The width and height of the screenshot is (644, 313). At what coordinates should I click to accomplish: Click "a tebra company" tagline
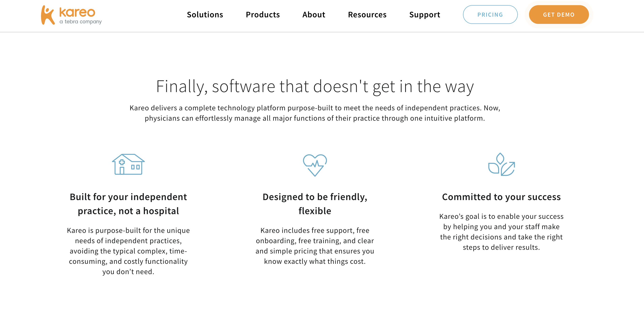[81, 22]
